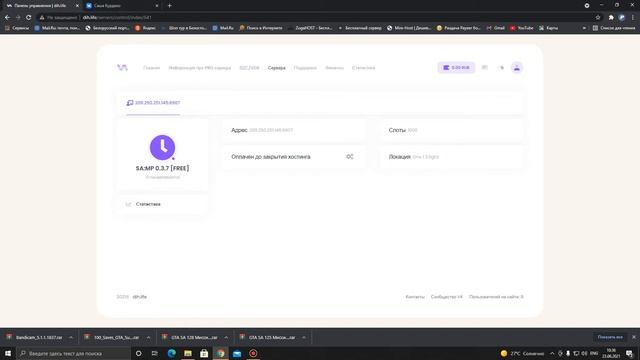Open the Поддержка menu item
Image resolution: width=640 pixels, height=360 pixels.
[305, 68]
